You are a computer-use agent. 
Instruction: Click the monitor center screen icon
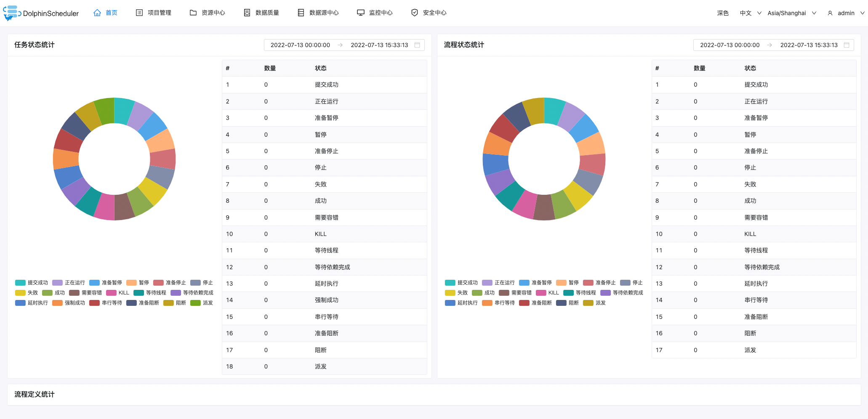tap(361, 13)
